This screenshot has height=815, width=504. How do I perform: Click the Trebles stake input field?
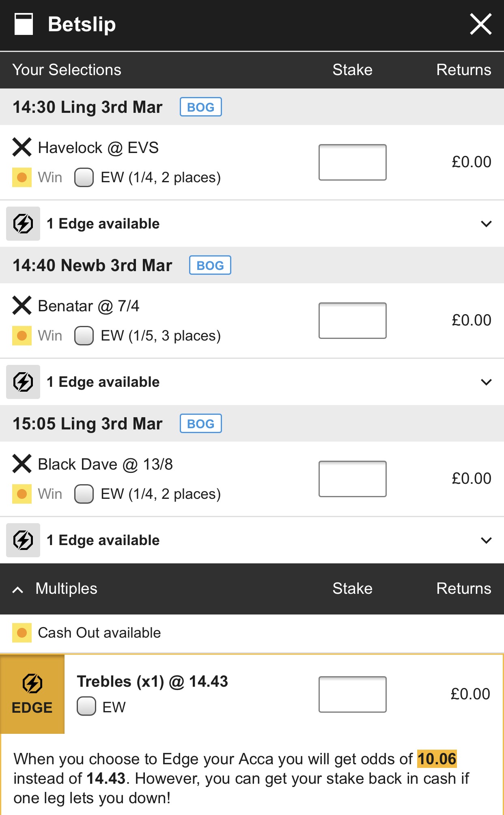point(353,694)
